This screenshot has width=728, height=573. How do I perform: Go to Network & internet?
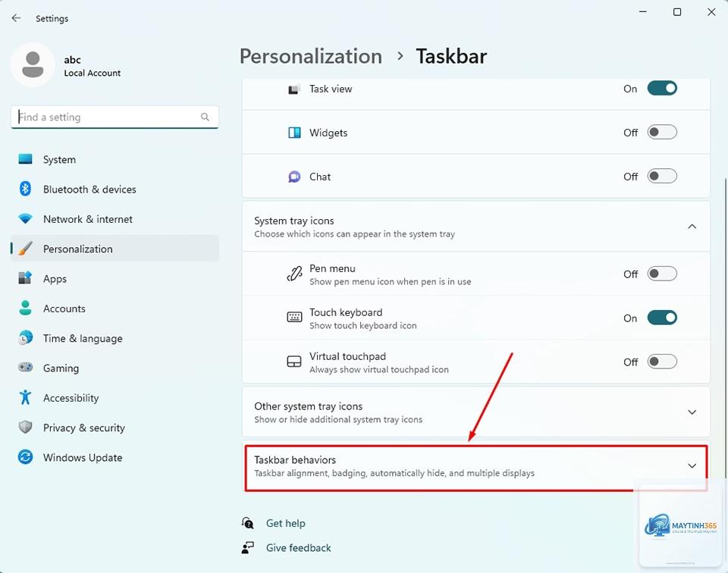coord(115,219)
